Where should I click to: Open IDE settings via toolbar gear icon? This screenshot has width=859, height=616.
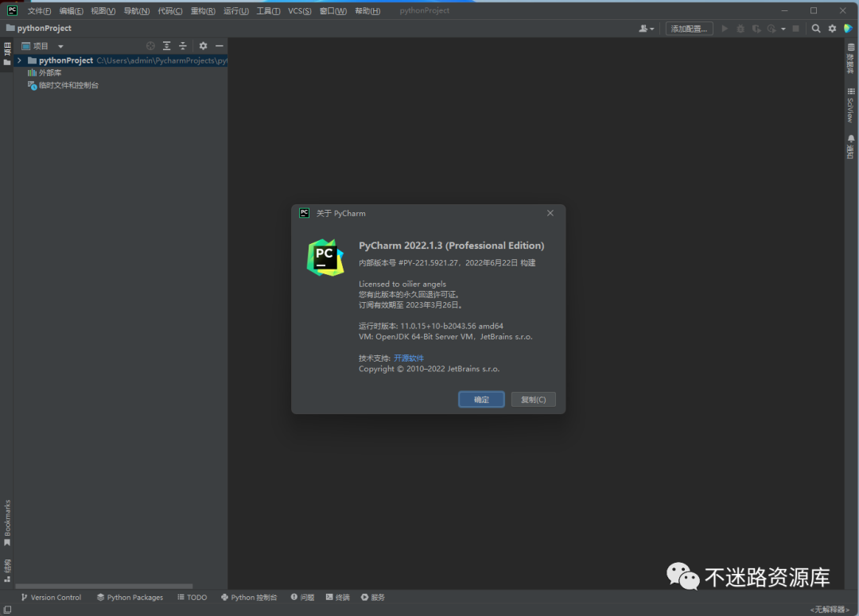tap(832, 29)
